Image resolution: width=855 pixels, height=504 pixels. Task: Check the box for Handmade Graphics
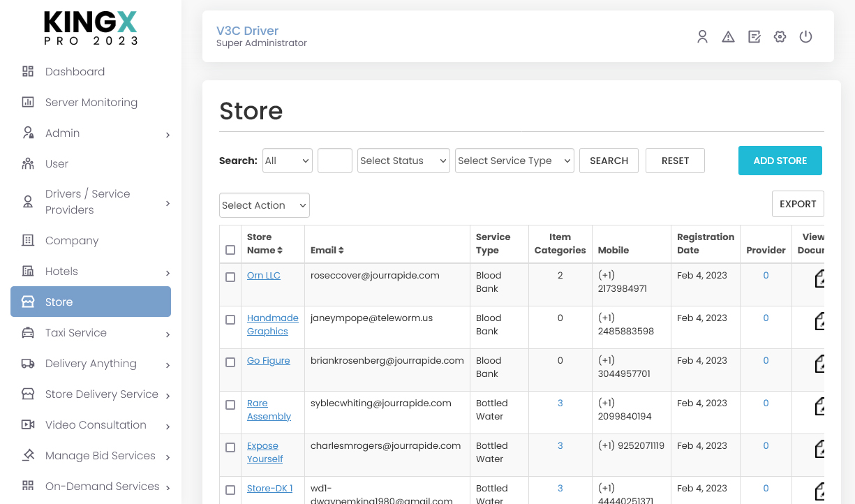230,320
